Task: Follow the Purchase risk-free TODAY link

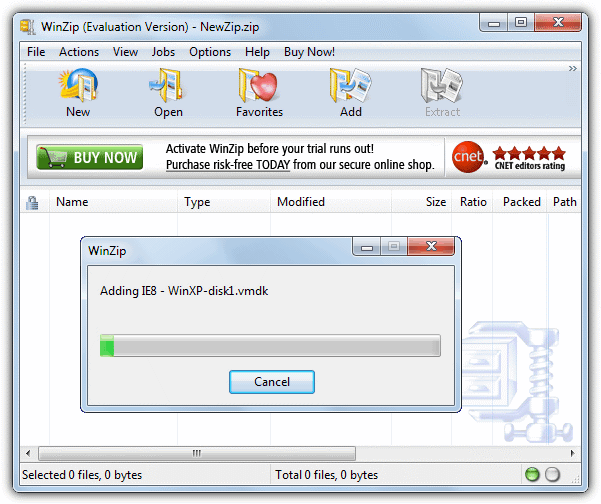Action: 222,164
